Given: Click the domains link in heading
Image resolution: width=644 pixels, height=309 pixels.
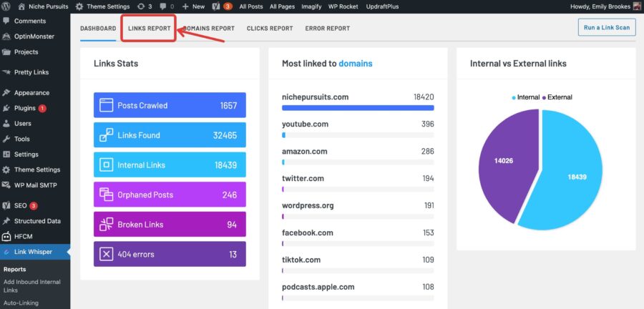Looking at the screenshot, I should click(x=355, y=64).
